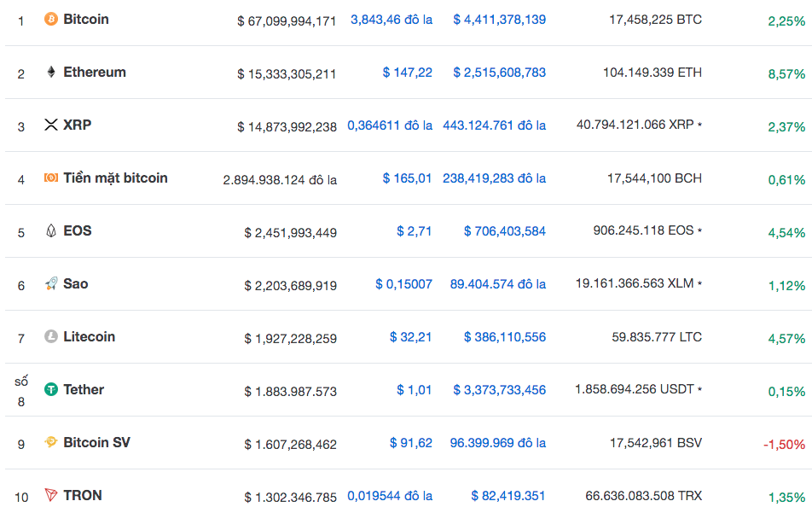Click Litecoin price $ 32,21
812x507 pixels.
[410, 337]
